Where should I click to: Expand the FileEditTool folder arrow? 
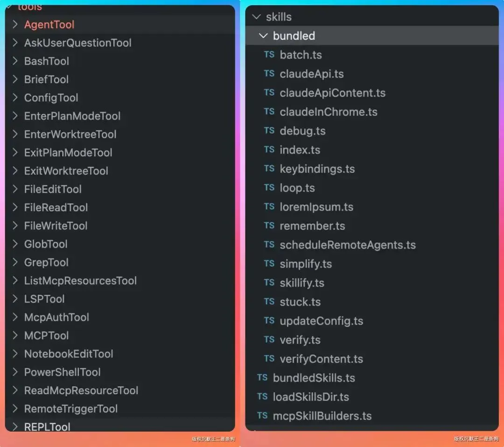(x=15, y=189)
